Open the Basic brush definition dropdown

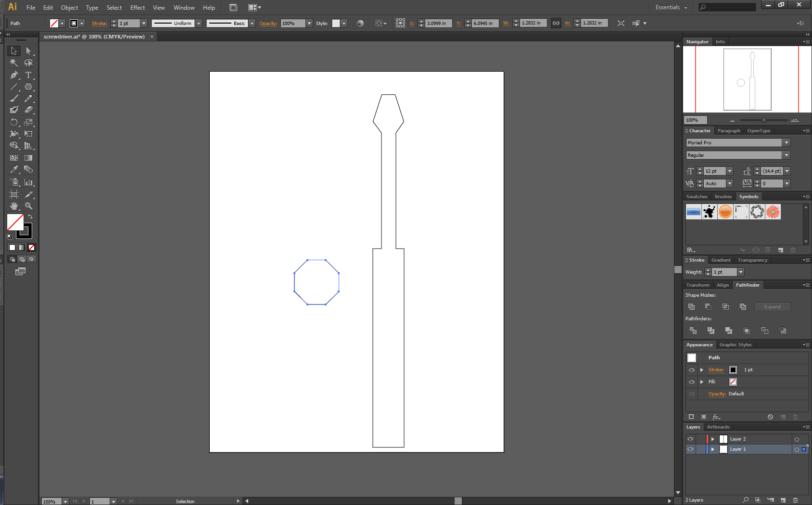point(252,23)
